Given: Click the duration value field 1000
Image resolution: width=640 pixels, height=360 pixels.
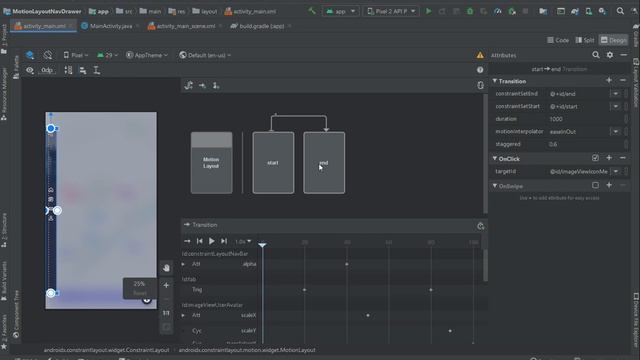Looking at the screenshot, I should pyautogui.click(x=585, y=119).
